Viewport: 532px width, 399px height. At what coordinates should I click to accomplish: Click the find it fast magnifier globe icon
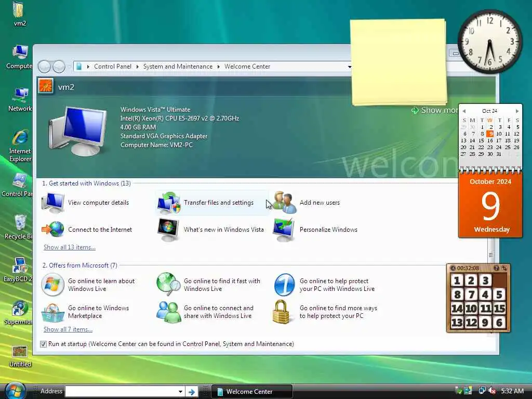point(169,284)
